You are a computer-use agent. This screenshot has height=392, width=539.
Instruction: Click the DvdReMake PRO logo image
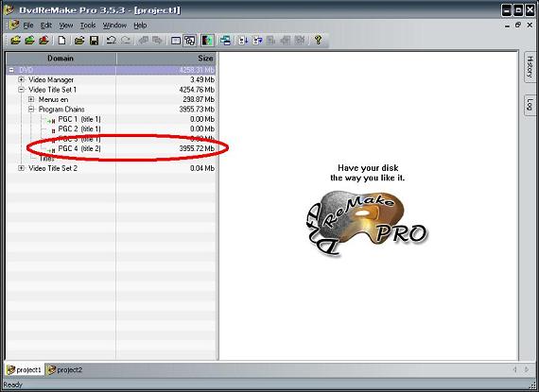coord(367,223)
